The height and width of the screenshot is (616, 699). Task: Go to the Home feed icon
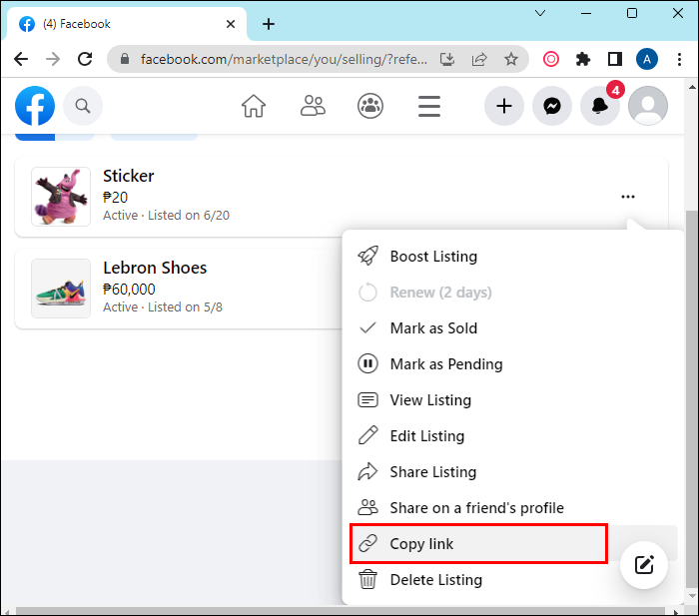coord(254,106)
